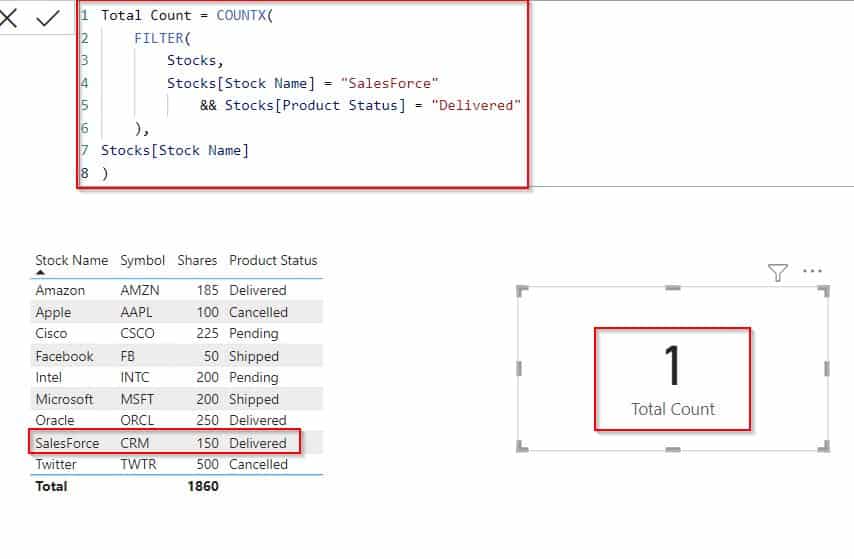
Task: Commit the formula with the checkmark icon
Action: 48,18
